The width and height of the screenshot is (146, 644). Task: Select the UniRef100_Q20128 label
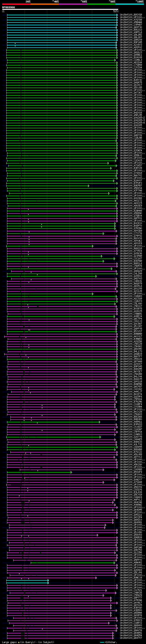[x=131, y=291]
